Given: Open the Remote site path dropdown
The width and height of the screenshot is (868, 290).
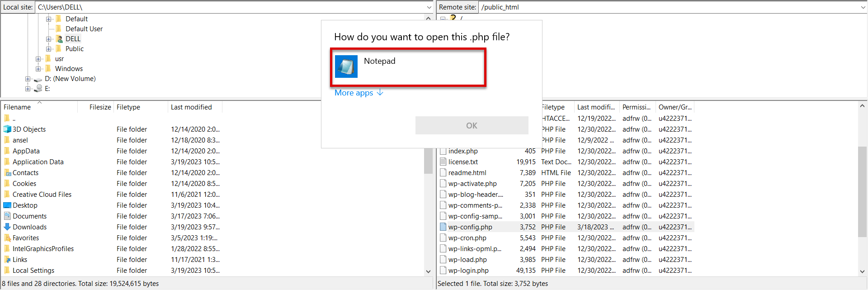Looking at the screenshot, I should point(863,7).
